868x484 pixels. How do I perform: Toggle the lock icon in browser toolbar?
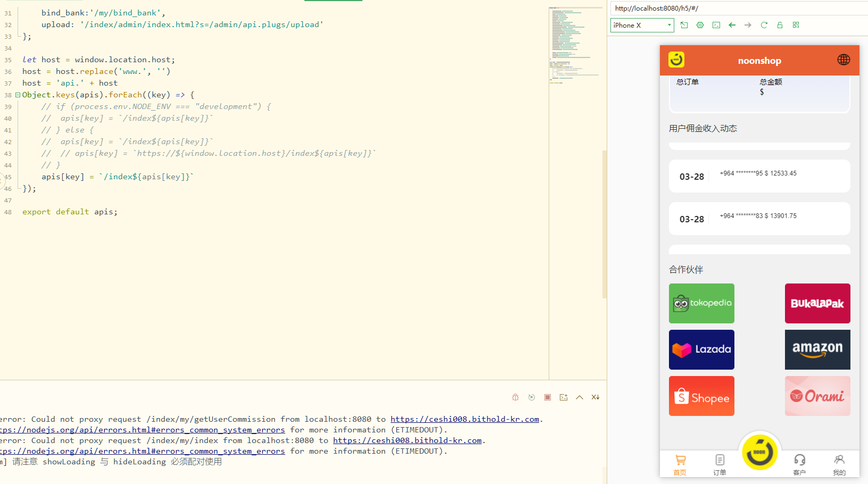point(780,25)
